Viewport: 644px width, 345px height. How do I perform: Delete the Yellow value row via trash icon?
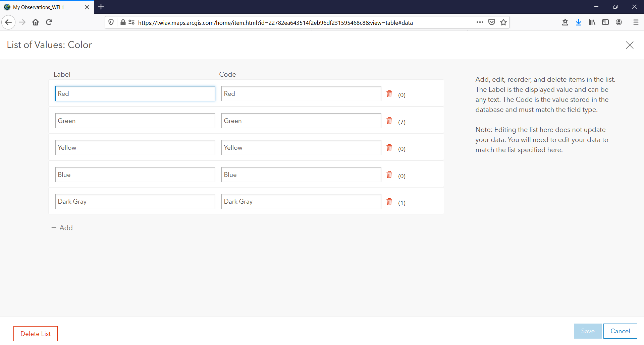[389, 147]
